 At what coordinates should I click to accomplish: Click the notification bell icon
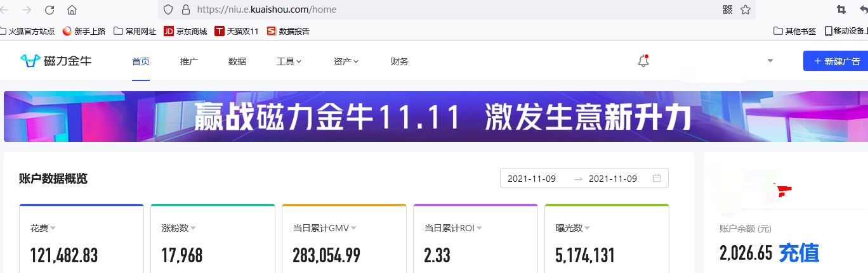(643, 61)
